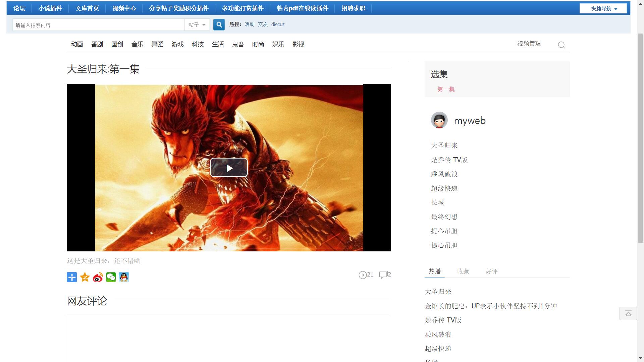Open 金馆长的肥皂 video link
This screenshot has width=644, height=362.
[491, 306]
